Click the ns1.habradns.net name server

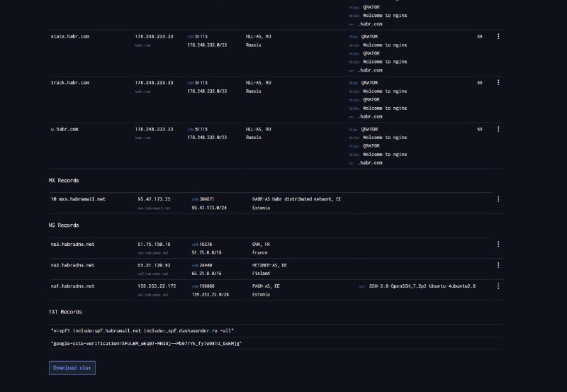pyautogui.click(x=73, y=286)
